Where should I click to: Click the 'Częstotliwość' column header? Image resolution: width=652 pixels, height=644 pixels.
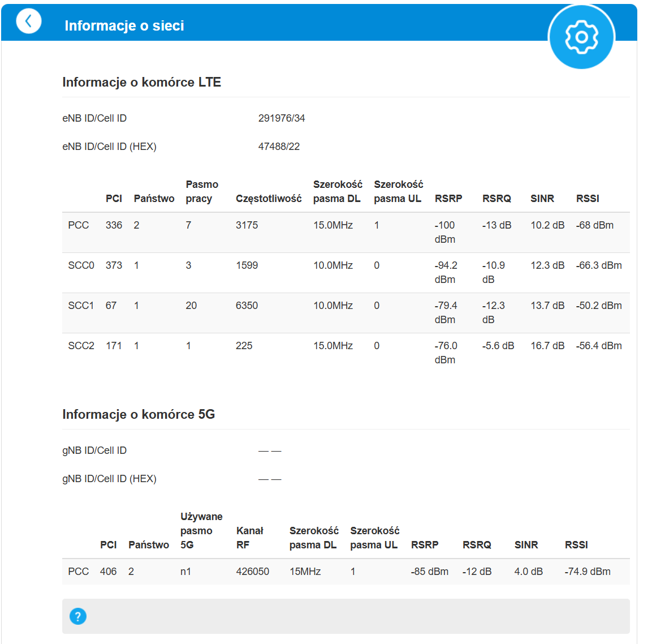(x=269, y=199)
